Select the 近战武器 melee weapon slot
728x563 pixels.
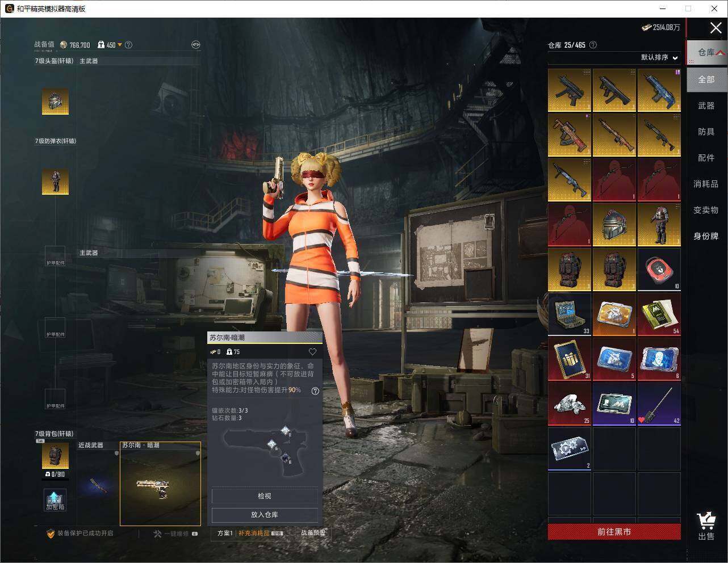pos(98,484)
